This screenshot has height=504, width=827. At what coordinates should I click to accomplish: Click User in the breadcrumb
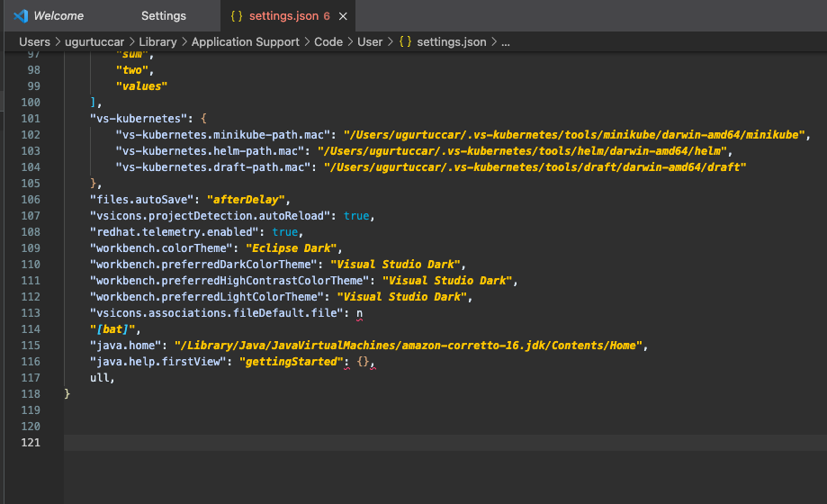(x=370, y=41)
